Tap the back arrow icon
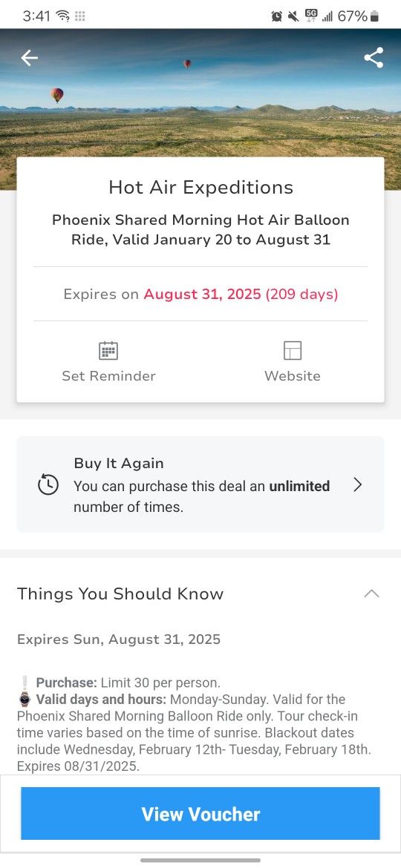This screenshot has width=401, height=868. (30, 58)
